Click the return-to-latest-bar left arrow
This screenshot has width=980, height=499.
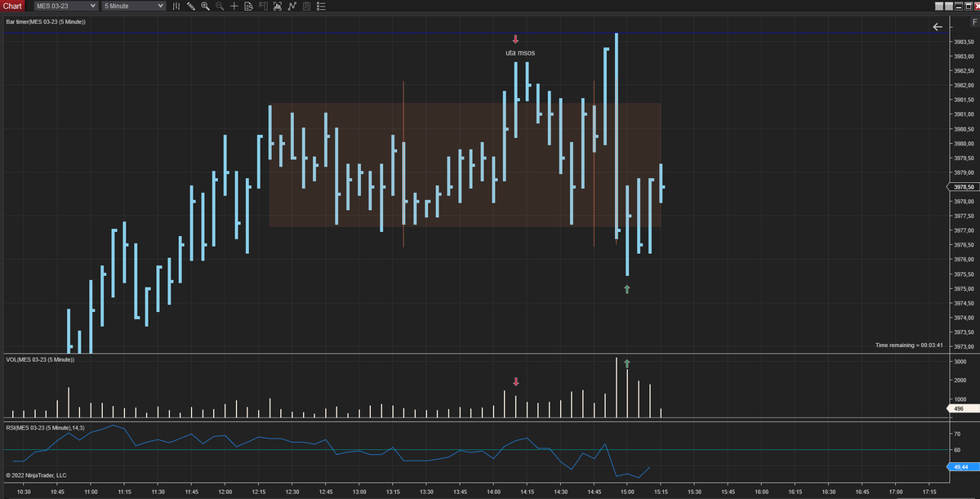(x=938, y=27)
